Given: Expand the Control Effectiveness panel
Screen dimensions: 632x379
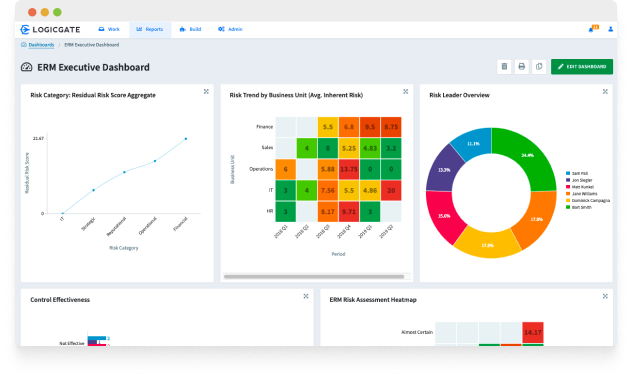Looking at the screenshot, I should pos(306,296).
